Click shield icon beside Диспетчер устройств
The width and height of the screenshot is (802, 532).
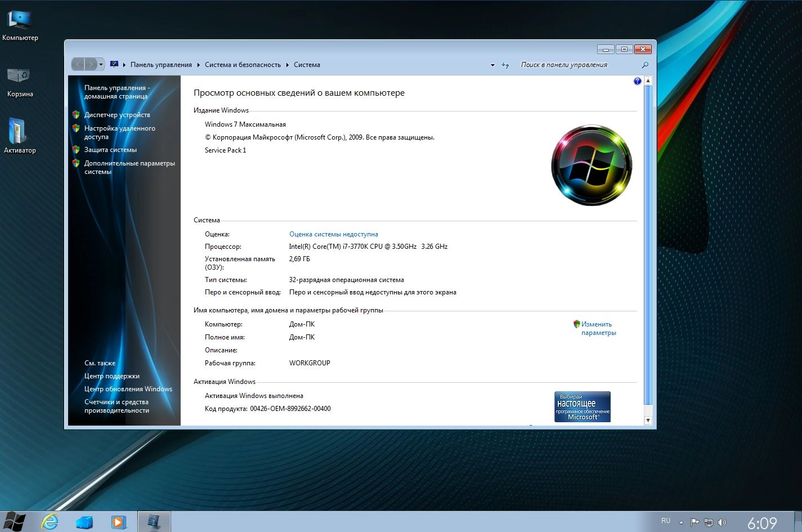click(76, 114)
